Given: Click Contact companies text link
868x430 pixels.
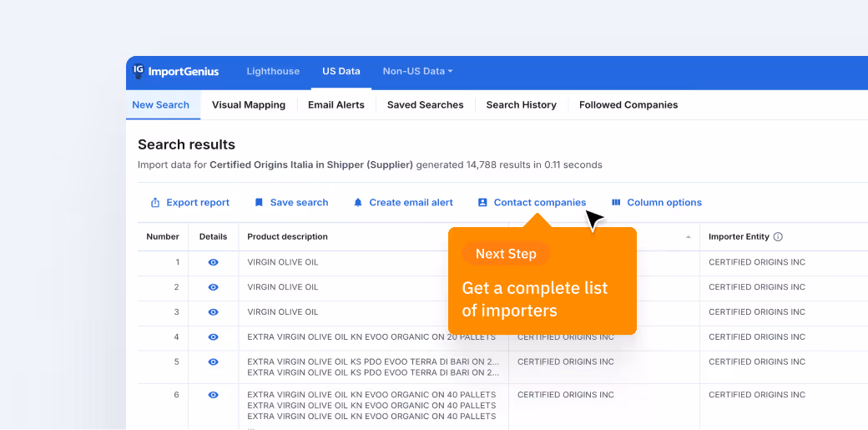Looking at the screenshot, I should click(540, 203).
